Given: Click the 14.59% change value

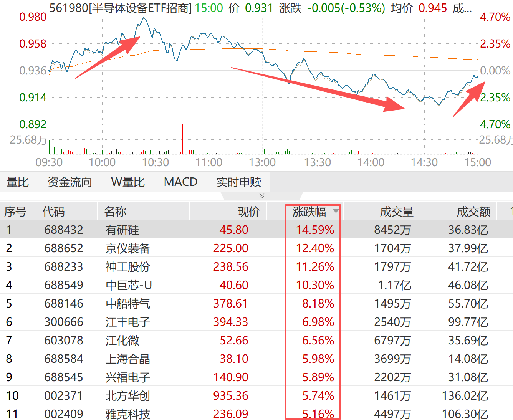Looking at the screenshot, I should point(315,230).
